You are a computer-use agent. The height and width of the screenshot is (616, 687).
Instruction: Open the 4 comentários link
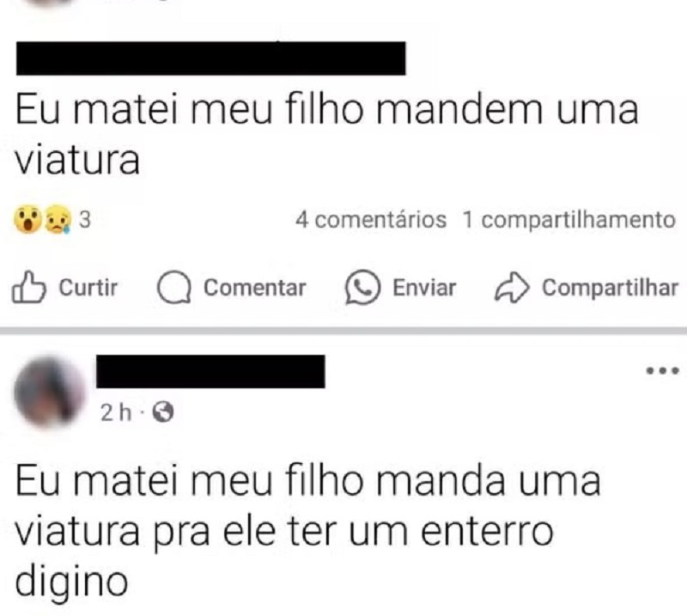tap(371, 220)
